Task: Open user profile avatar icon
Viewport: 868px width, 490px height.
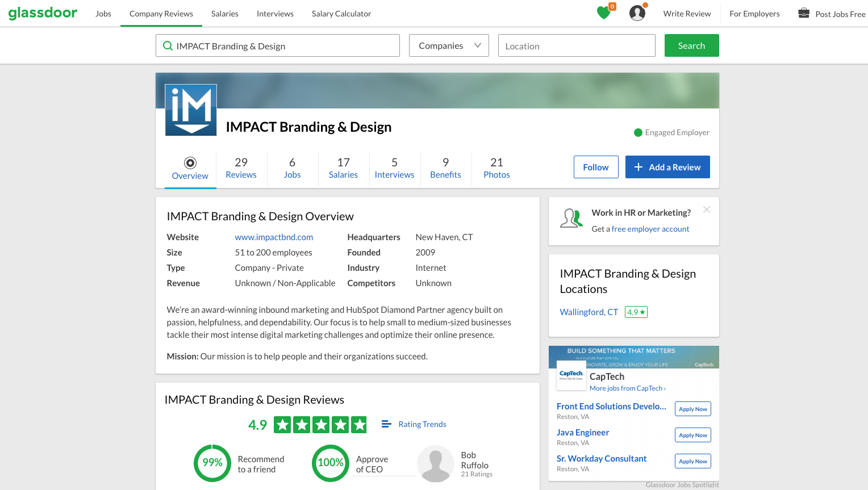Action: (x=637, y=12)
